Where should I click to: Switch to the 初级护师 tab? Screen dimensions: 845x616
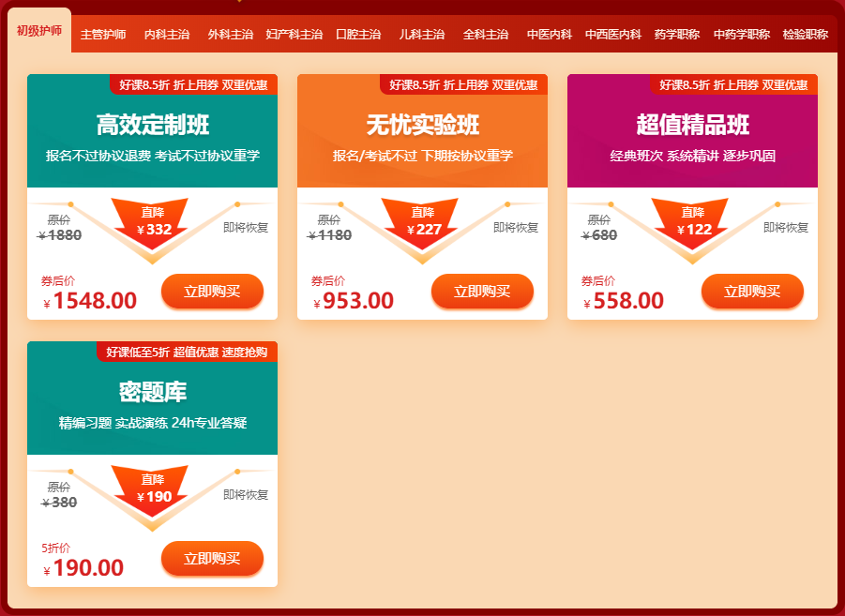pyautogui.click(x=39, y=31)
